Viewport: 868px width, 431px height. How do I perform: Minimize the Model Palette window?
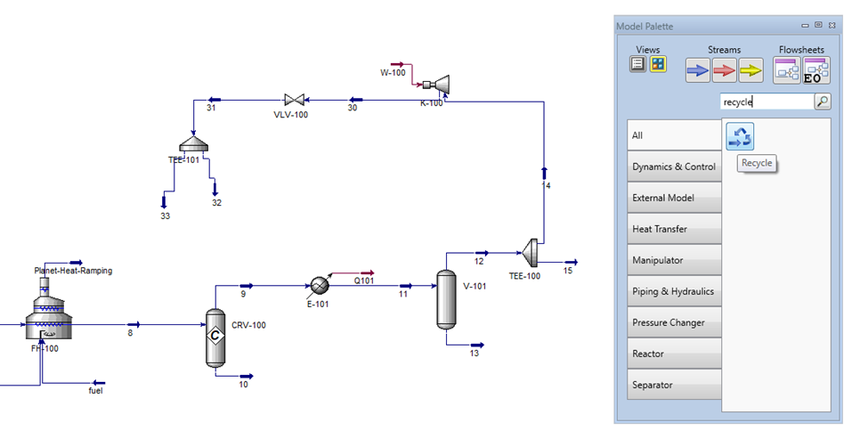point(806,25)
